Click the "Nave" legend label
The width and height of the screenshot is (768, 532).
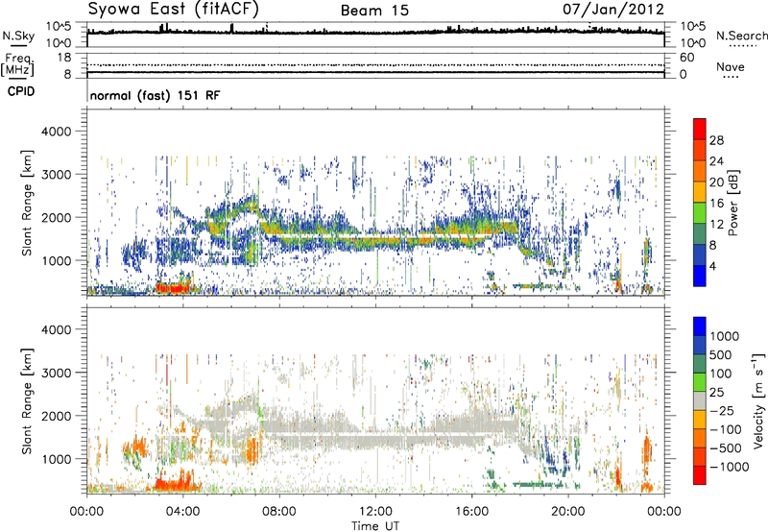pos(730,67)
